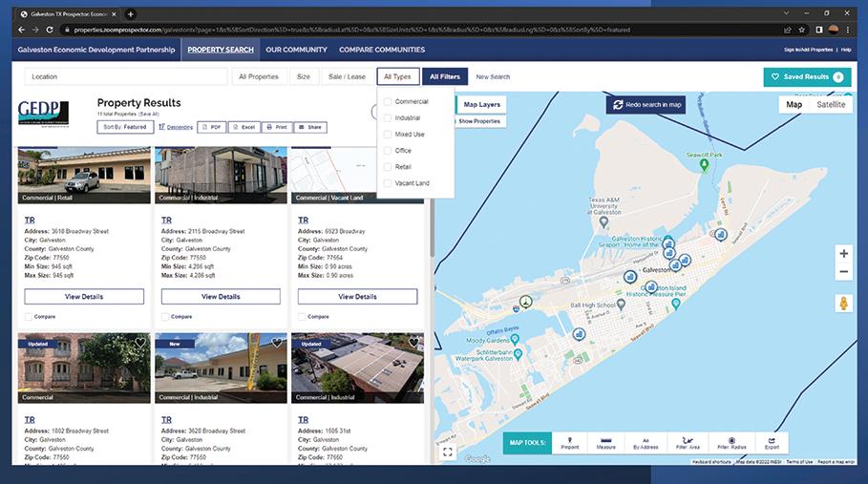
Task: Open the Sale / Lease dropdown
Action: point(347,77)
